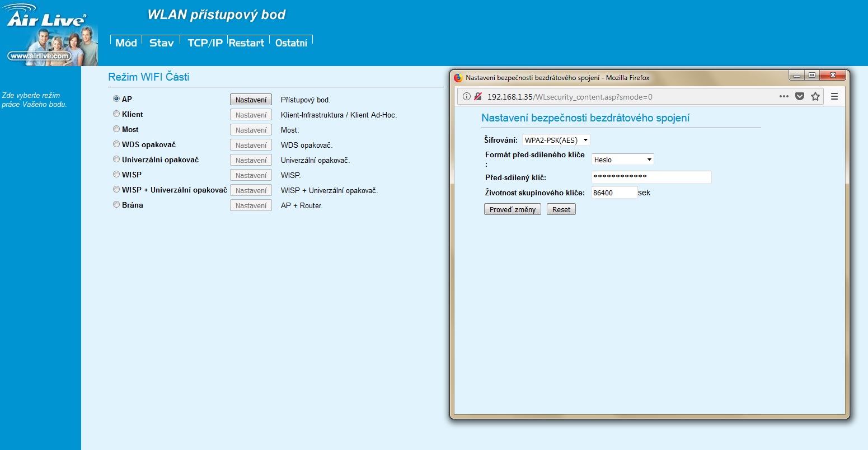Close the wireless security popup window

point(833,75)
